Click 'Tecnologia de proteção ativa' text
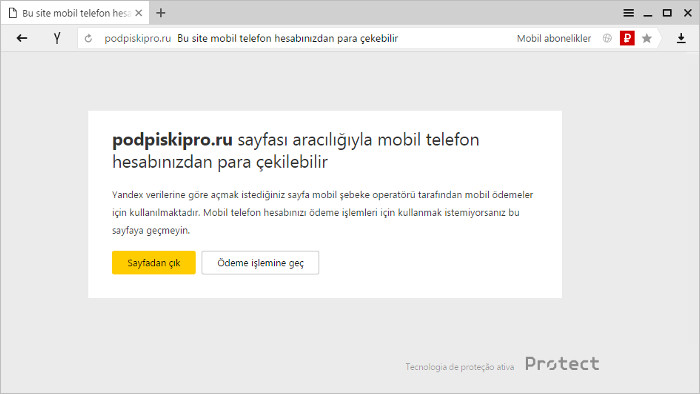 [459, 367]
